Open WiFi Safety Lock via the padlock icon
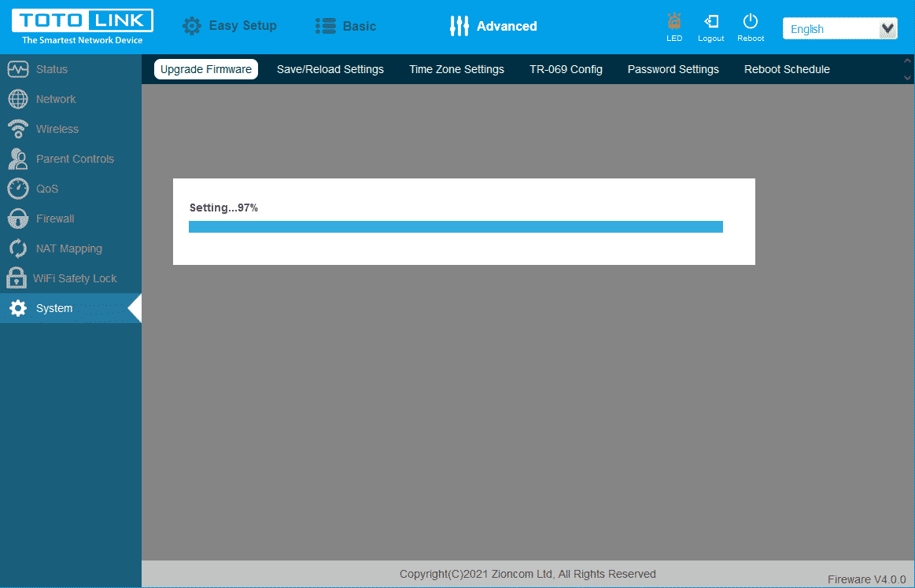 [16, 278]
